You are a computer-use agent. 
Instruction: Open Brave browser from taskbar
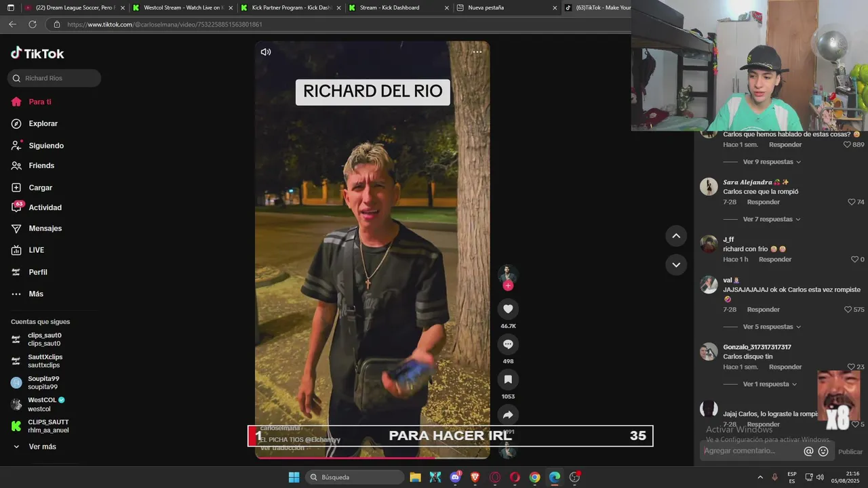[475, 477]
